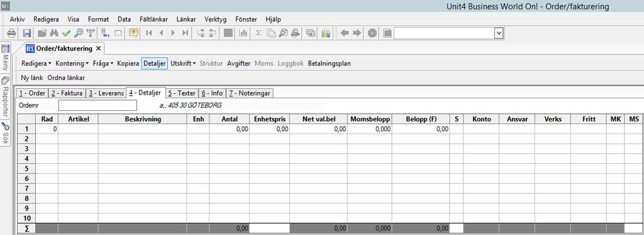Screen dimensions: 644x235
Task: Click the empty rectangle icon in toolbar
Action: 118,33
